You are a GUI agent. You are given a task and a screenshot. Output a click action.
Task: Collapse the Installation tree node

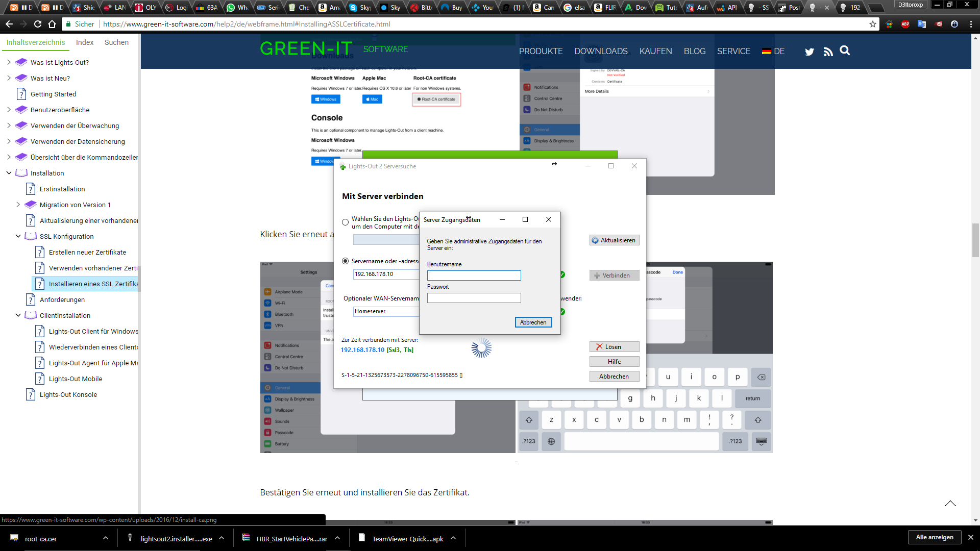[x=9, y=173]
